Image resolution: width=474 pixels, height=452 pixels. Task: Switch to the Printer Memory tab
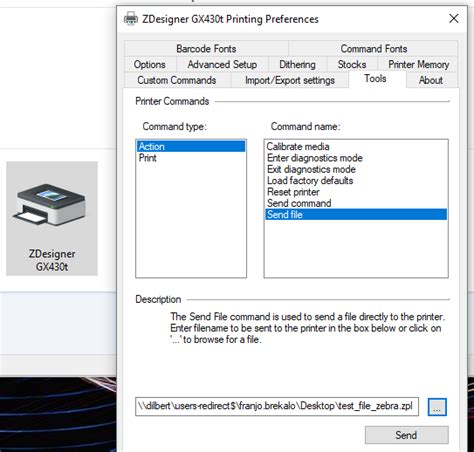[x=418, y=64]
